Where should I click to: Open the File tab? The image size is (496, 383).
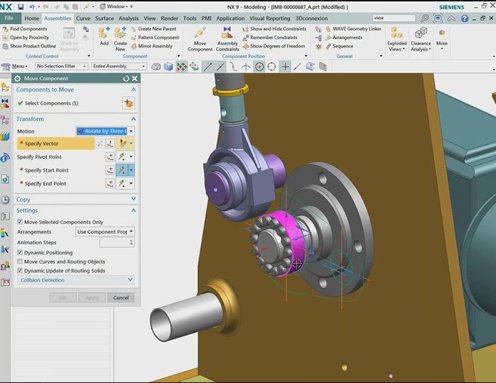click(x=9, y=18)
